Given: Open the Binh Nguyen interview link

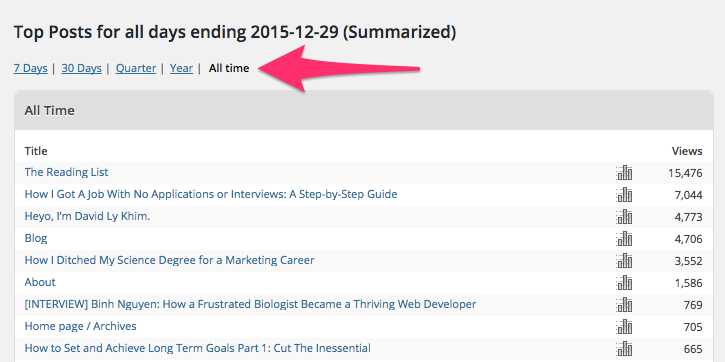Looking at the screenshot, I should (x=250, y=304).
